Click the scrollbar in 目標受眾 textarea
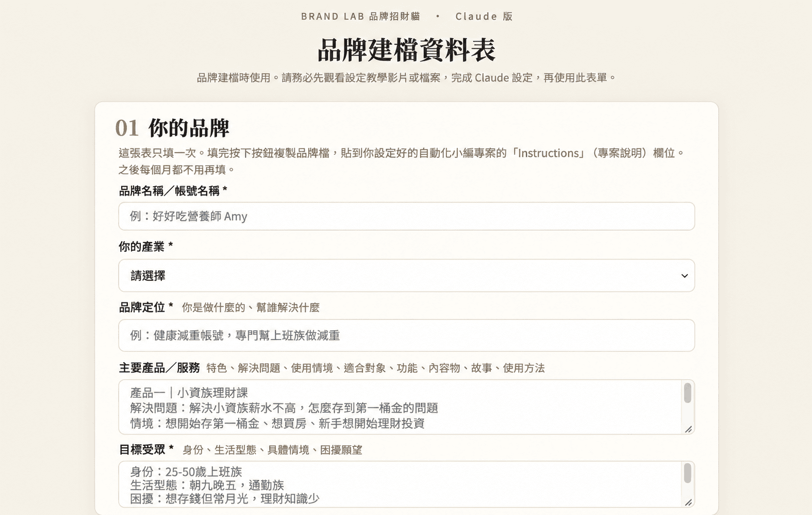The image size is (812, 515). pyautogui.click(x=687, y=473)
